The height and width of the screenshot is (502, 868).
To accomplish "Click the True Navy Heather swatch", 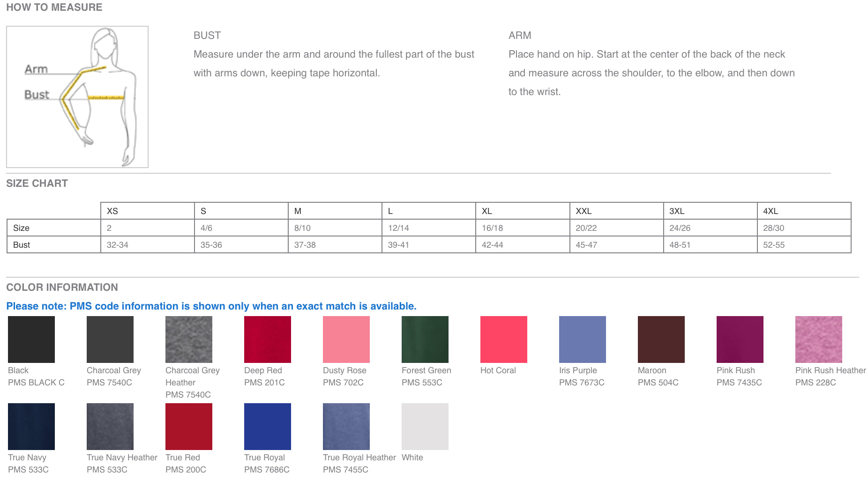I will pyautogui.click(x=110, y=427).
